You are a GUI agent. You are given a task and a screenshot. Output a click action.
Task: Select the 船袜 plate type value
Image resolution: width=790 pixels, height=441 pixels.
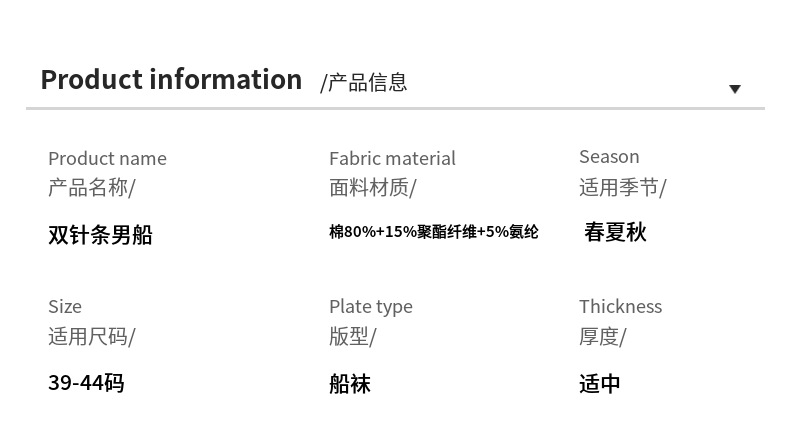(350, 384)
